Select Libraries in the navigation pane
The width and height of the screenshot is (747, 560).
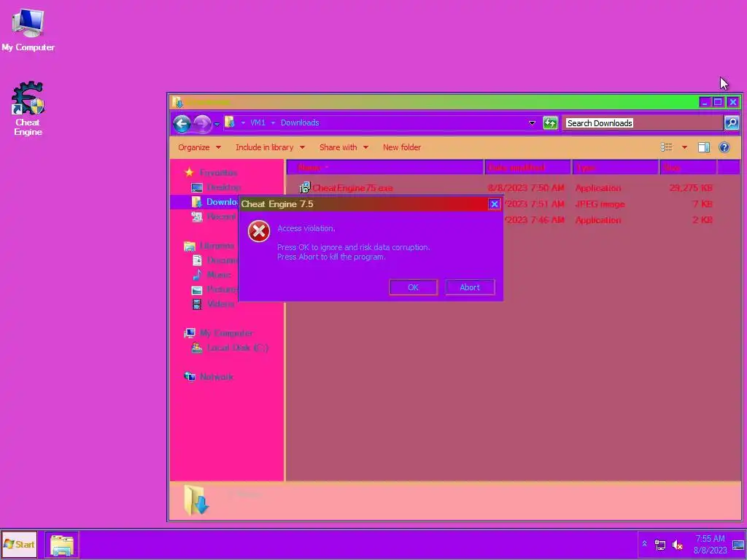[x=217, y=246]
